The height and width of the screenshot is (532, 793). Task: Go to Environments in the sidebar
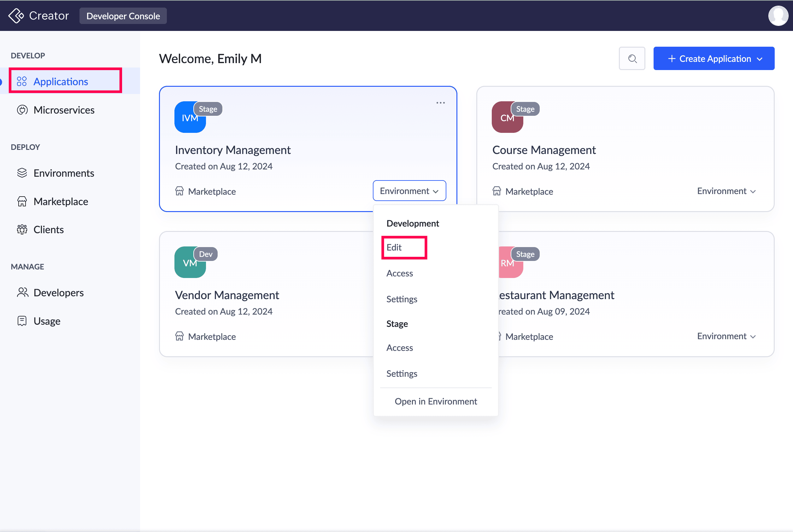coord(64,173)
